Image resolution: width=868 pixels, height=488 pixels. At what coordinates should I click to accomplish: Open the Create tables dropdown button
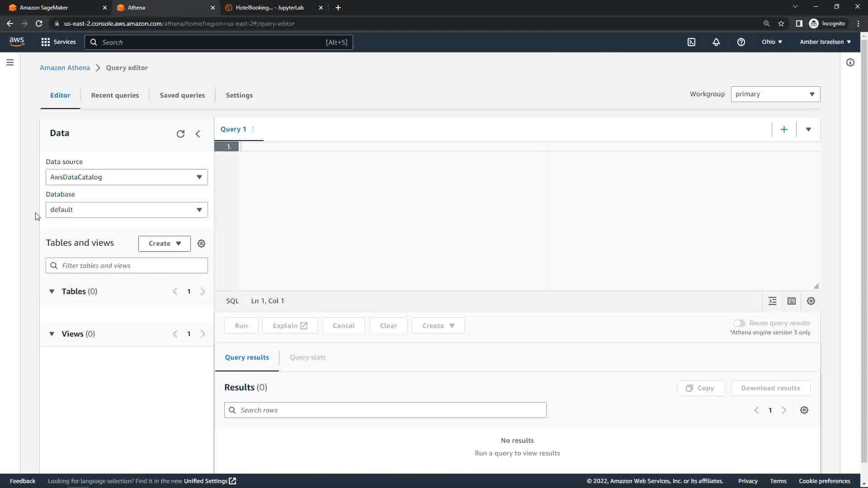164,244
